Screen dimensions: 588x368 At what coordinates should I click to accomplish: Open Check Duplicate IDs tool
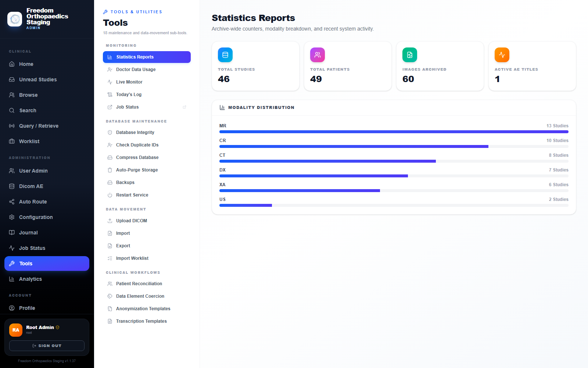[x=147, y=145]
